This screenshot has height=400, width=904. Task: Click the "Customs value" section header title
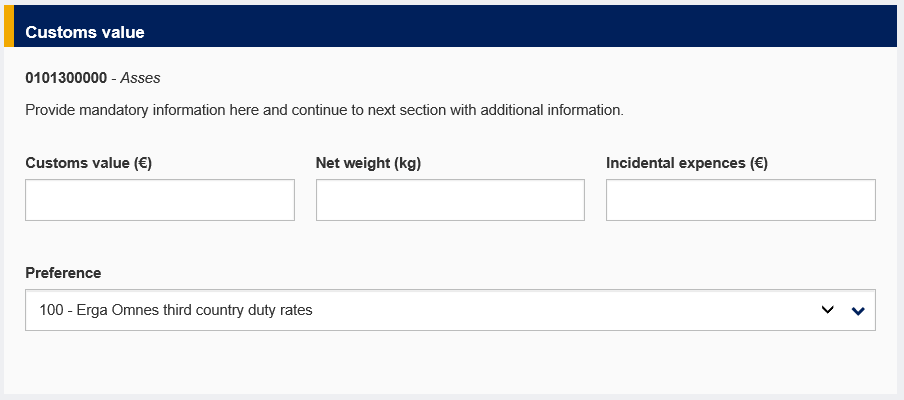click(x=85, y=32)
